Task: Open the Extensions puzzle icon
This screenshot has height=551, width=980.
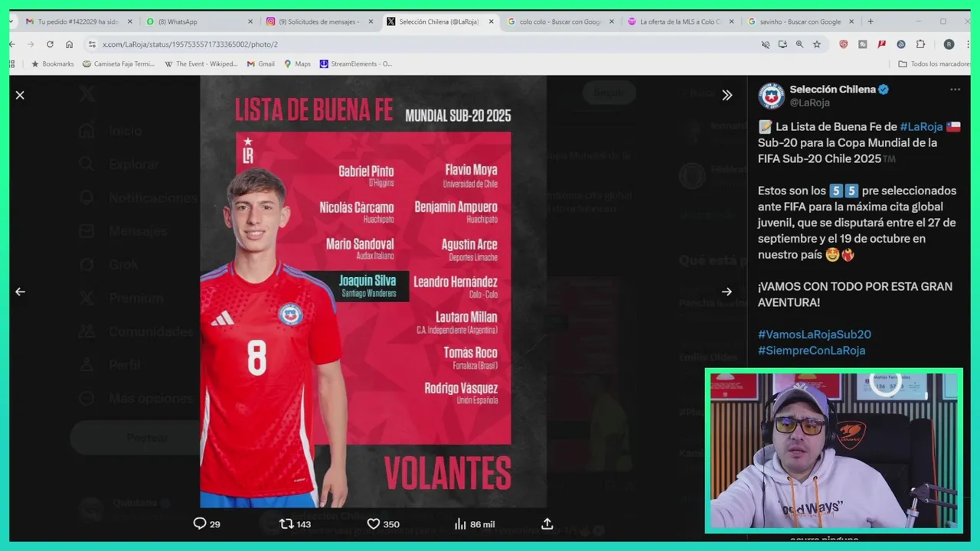Action: point(920,44)
